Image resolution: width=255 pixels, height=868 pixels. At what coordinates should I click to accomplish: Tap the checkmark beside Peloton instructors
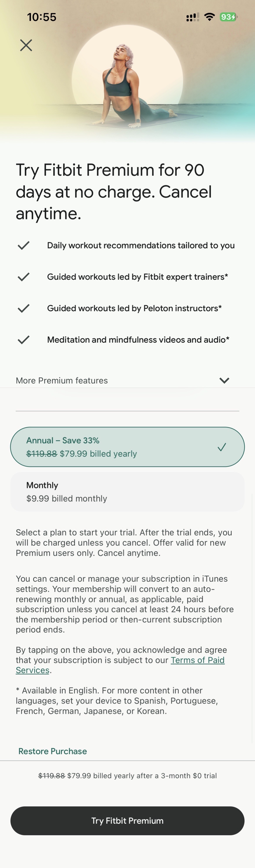[24, 308]
